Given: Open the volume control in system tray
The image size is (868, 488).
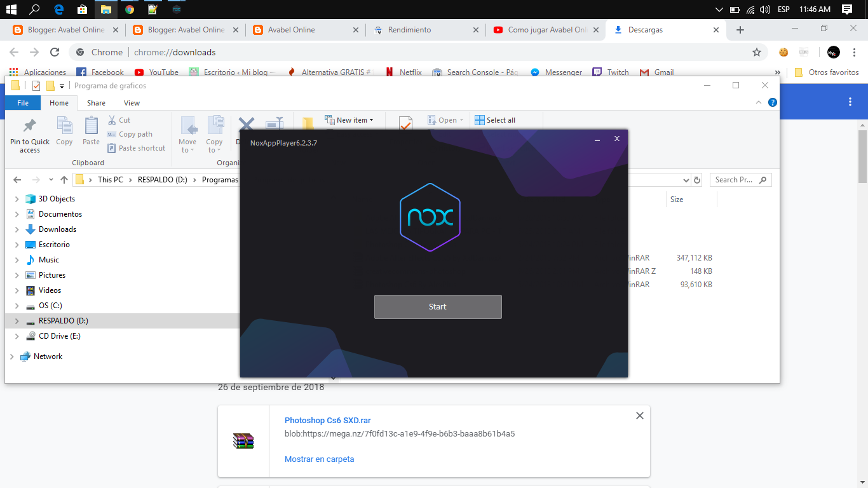Looking at the screenshot, I should [x=765, y=10].
